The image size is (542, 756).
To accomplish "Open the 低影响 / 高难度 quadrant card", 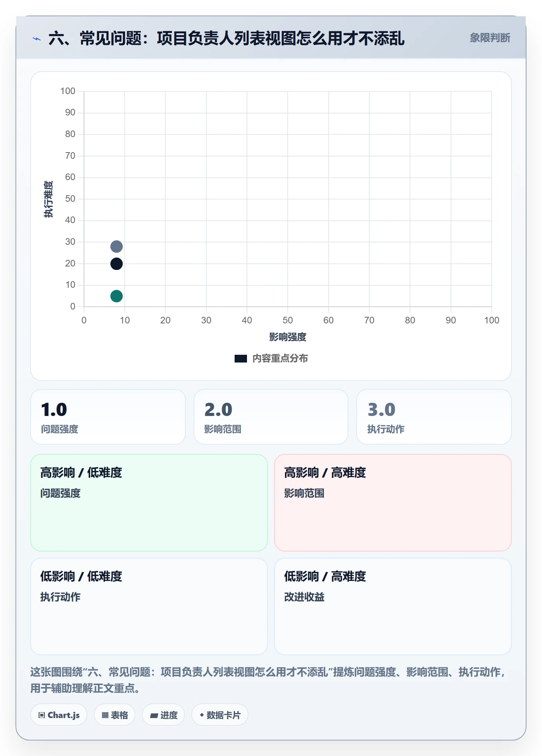I will tap(393, 607).
